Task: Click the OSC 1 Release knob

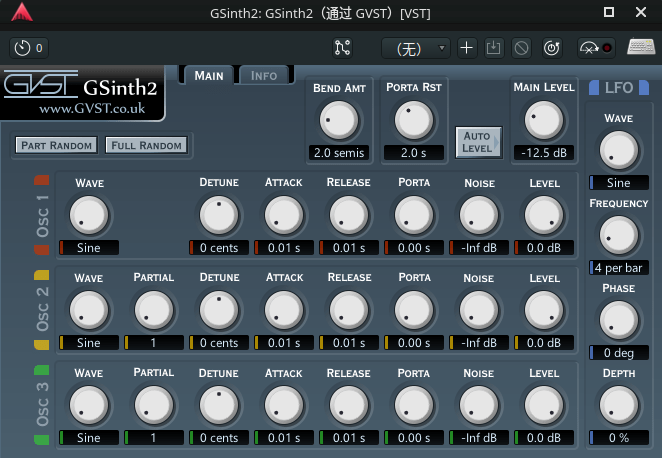Action: (x=349, y=215)
